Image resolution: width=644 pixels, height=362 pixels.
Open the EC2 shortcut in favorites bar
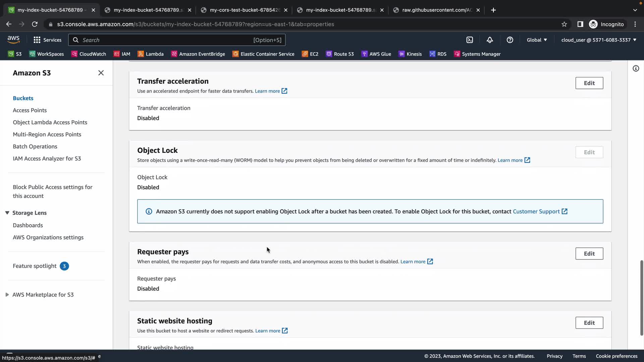(310, 54)
